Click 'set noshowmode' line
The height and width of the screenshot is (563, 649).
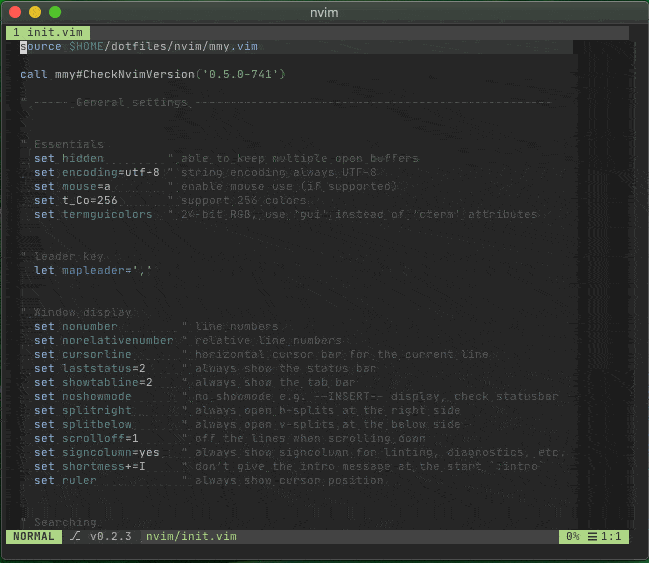pos(296,397)
